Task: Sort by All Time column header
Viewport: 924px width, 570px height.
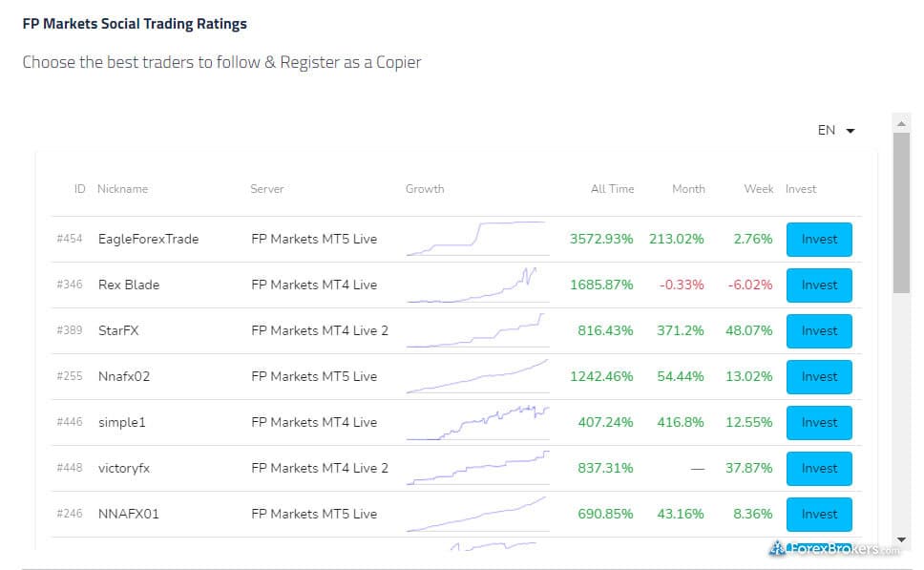Action: (612, 189)
